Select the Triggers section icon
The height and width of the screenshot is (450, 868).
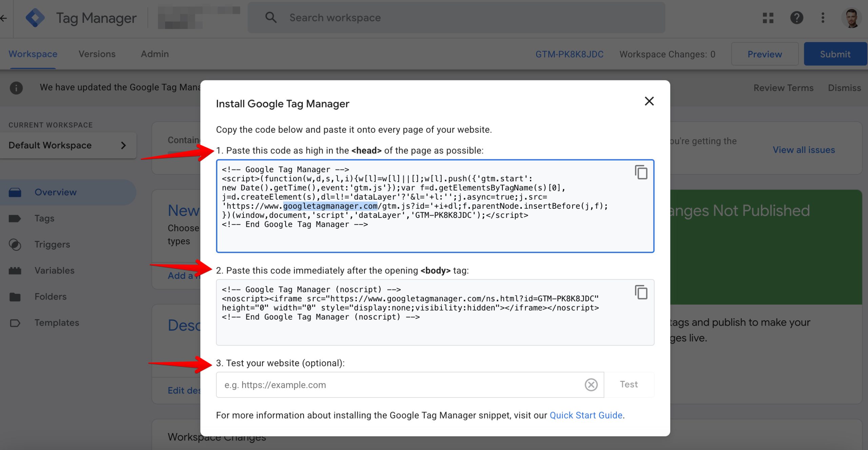click(15, 244)
